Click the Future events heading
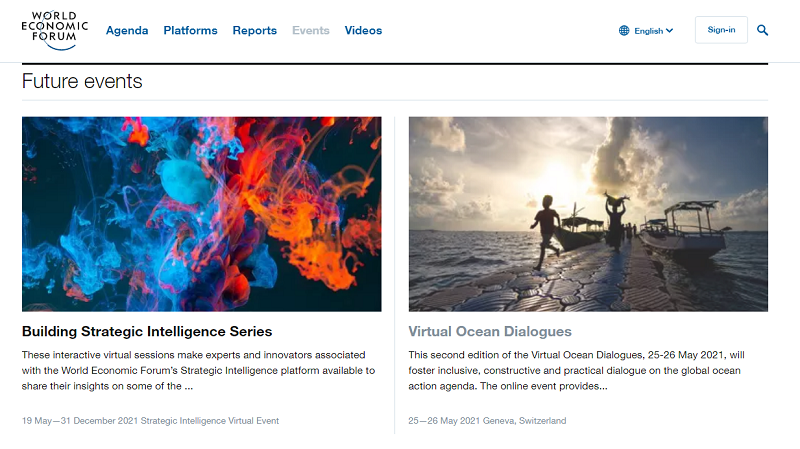Viewport: 800px width, 449px height. (82, 82)
